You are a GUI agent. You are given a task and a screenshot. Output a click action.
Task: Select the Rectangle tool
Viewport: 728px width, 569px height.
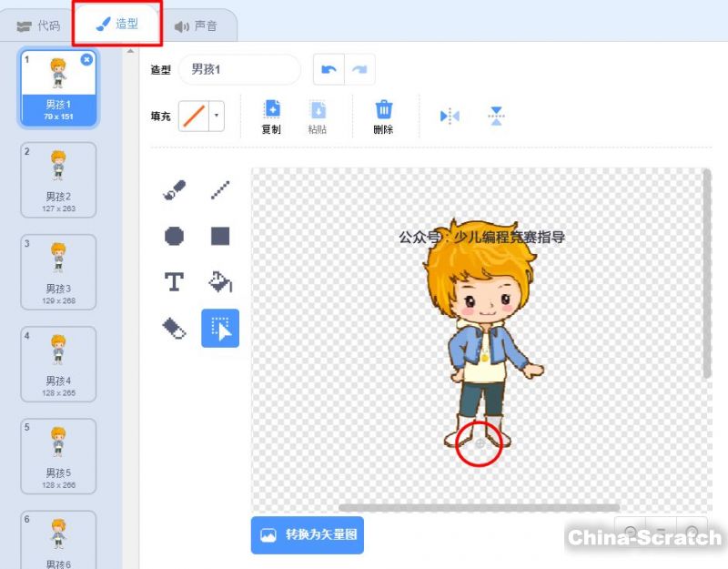220,237
